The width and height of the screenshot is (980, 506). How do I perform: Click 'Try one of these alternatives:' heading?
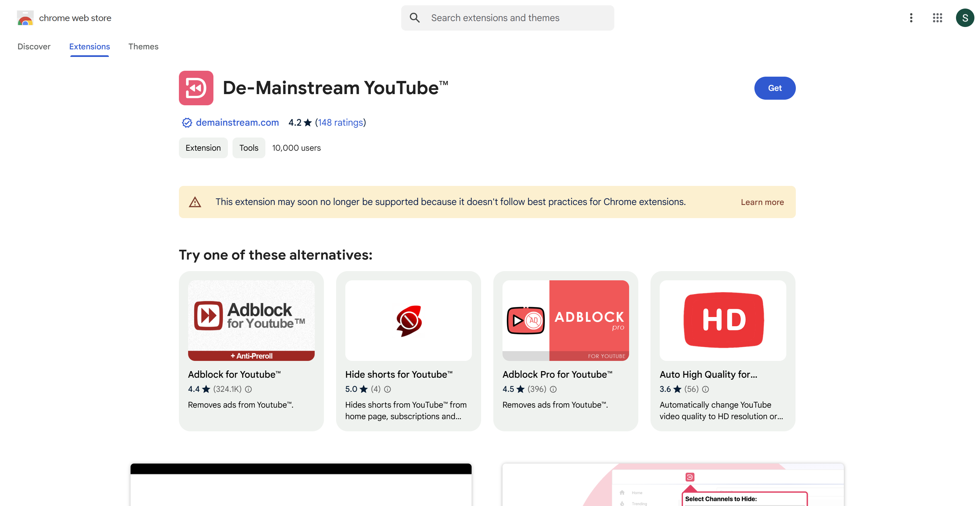276,255
